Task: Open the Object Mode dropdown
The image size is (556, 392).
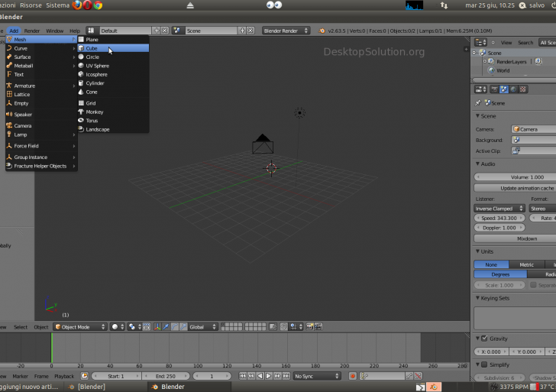Action: tap(80, 327)
